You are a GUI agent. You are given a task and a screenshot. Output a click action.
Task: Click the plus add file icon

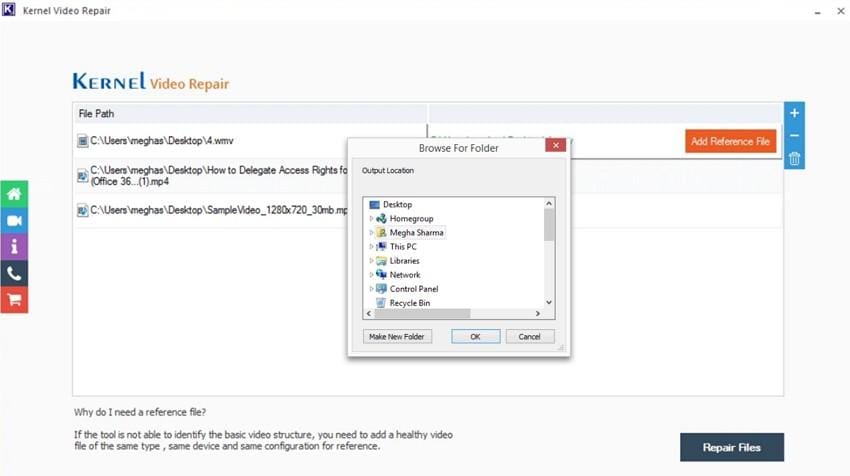point(794,113)
